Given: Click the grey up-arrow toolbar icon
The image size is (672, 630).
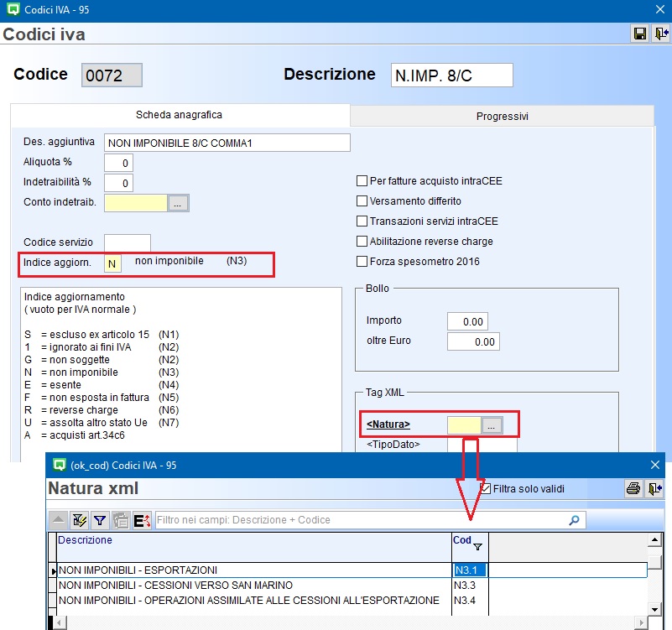Looking at the screenshot, I should [58, 520].
